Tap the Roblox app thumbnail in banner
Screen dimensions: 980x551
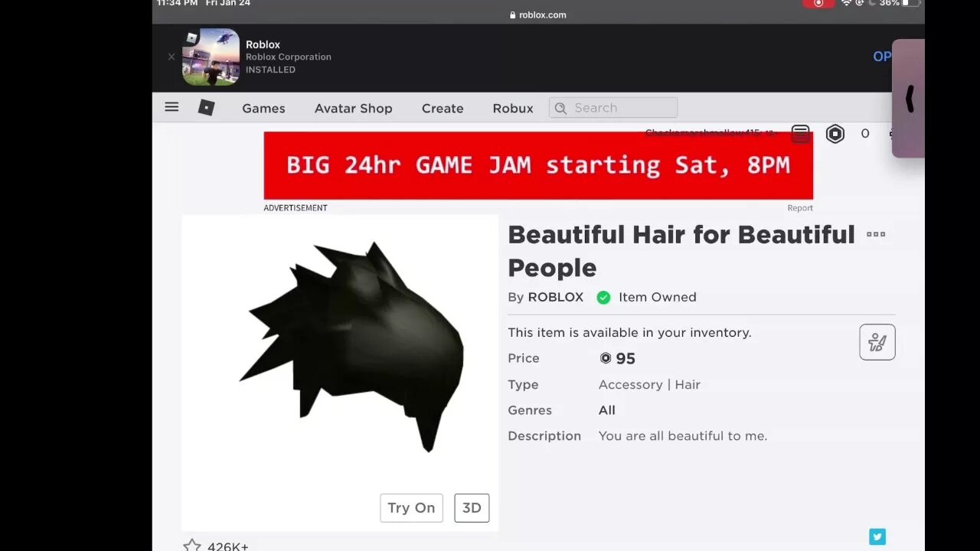[x=211, y=57]
